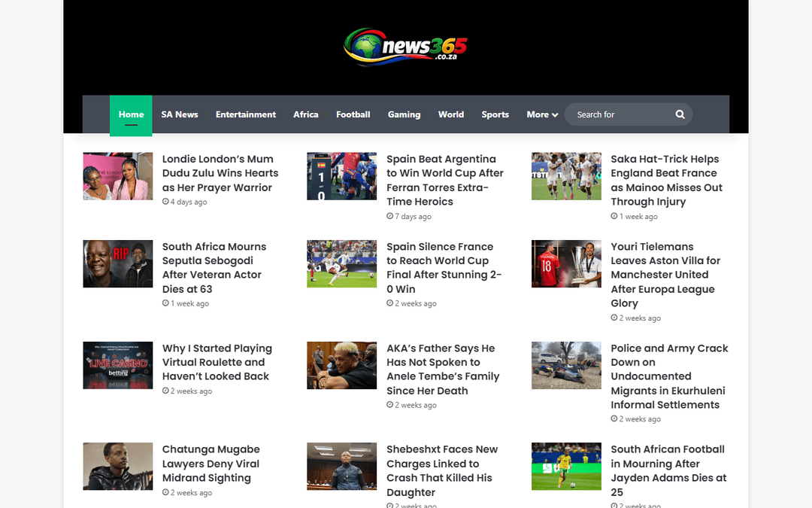Read Spain Beat Argentina World Cup article

pos(445,181)
